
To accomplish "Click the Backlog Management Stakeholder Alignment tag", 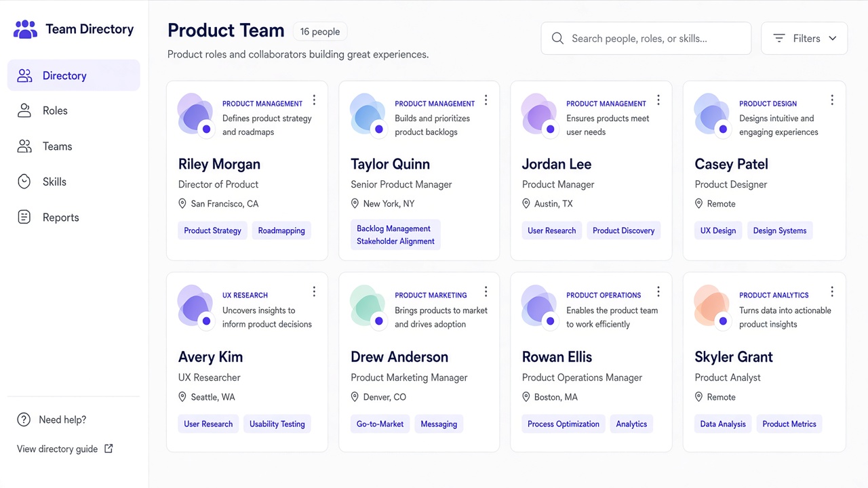I will [x=395, y=235].
